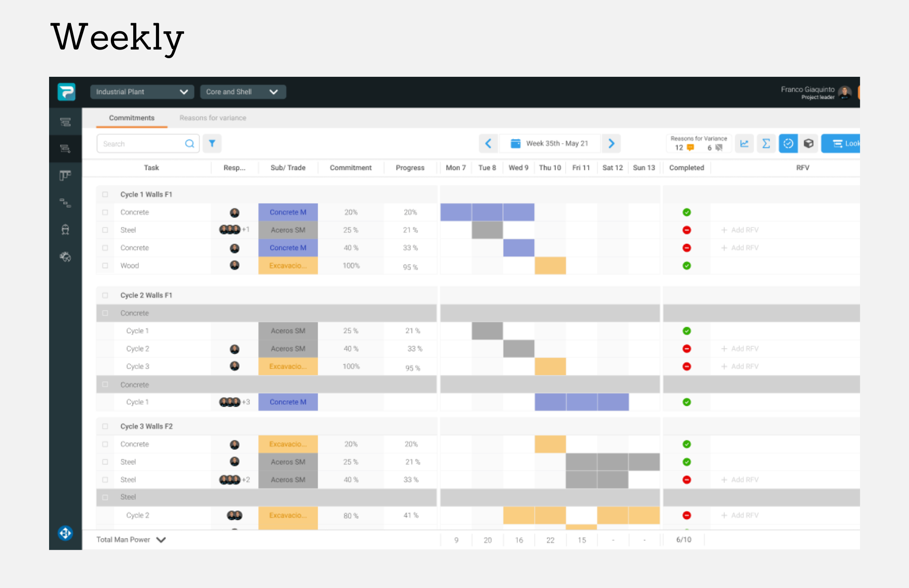Viewport: 909px width, 588px height.
Task: Click the Kanban board sidebar icon
Action: 65,175
